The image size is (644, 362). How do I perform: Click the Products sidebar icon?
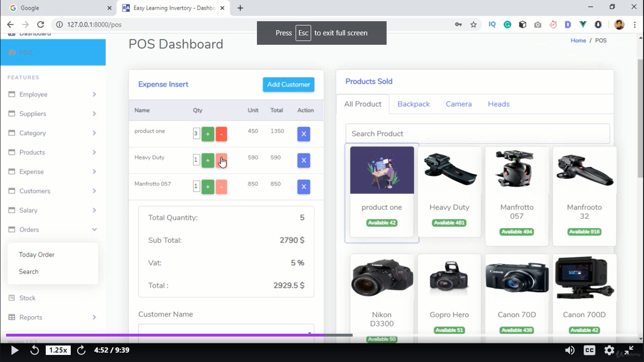[x=12, y=152]
